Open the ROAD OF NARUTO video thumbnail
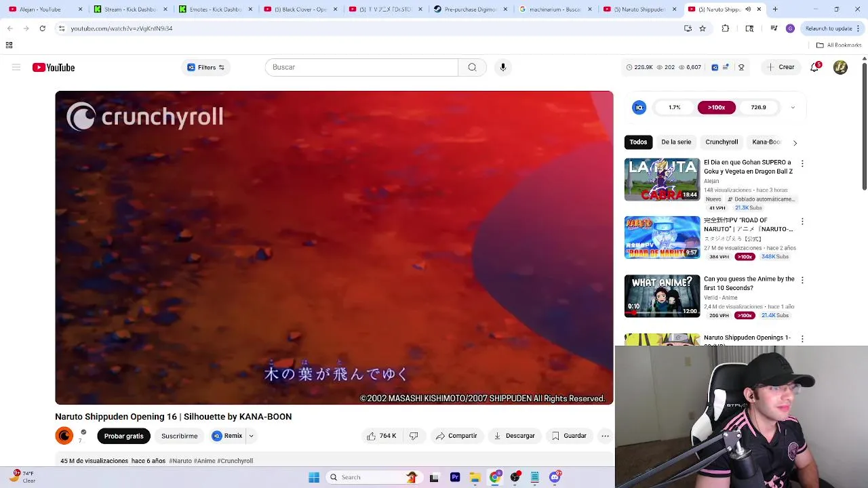The height and width of the screenshot is (488, 868). [662, 238]
